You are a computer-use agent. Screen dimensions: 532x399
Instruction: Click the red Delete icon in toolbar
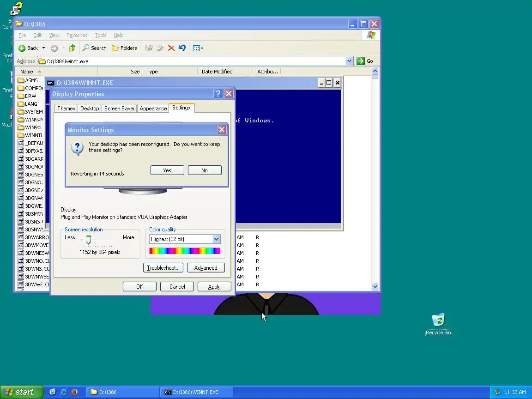click(171, 48)
